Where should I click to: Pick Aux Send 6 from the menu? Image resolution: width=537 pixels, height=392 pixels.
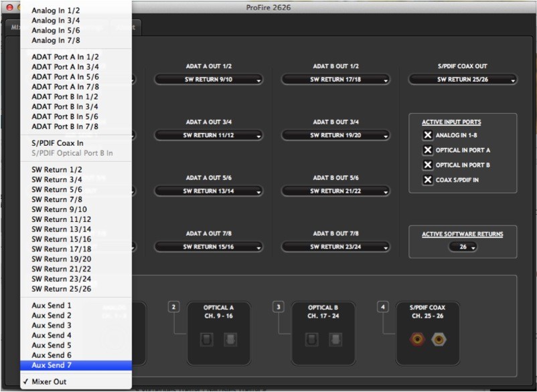point(76,355)
